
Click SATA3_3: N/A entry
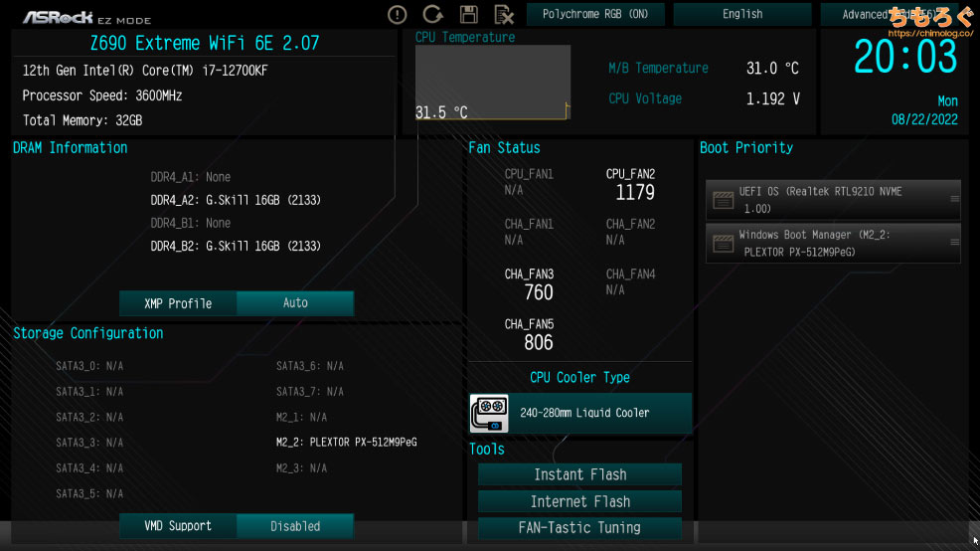(x=89, y=443)
